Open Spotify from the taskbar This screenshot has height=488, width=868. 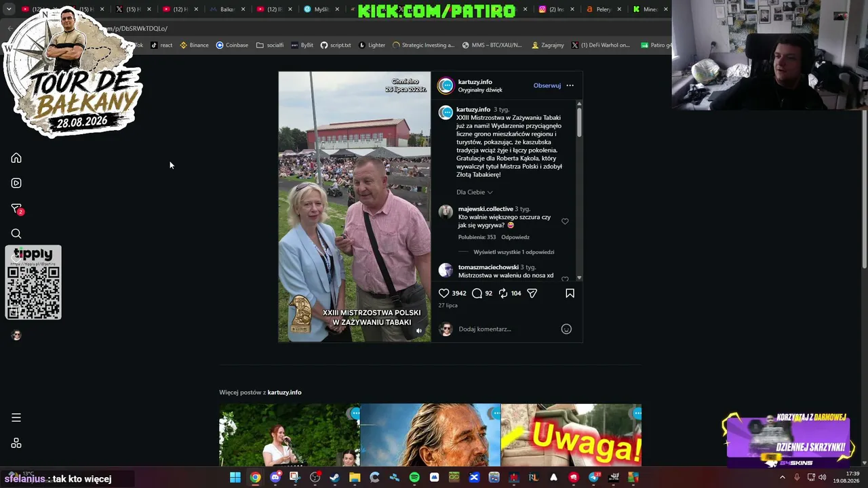coord(414,477)
